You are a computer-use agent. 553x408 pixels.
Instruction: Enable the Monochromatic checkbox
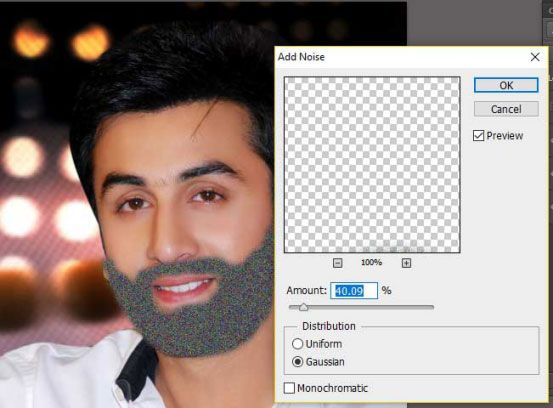point(289,388)
